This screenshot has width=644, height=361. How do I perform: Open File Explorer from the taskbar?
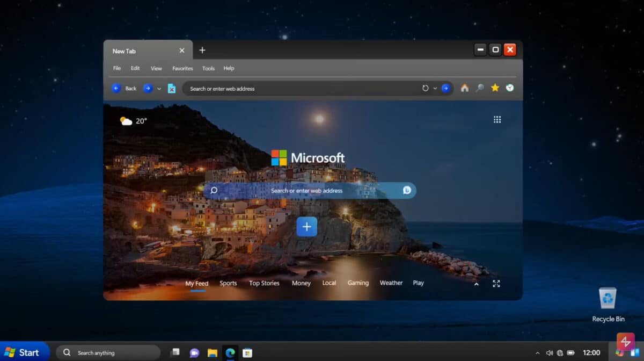click(x=212, y=352)
